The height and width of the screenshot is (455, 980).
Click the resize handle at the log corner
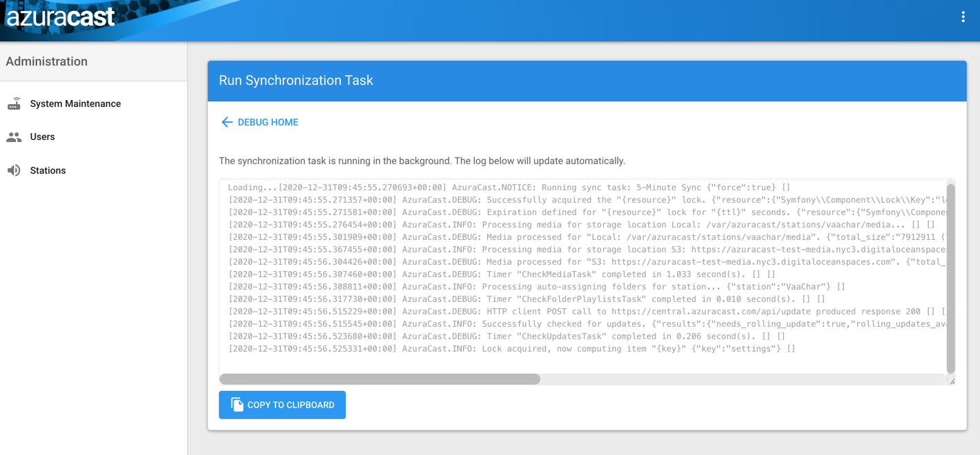click(x=954, y=380)
